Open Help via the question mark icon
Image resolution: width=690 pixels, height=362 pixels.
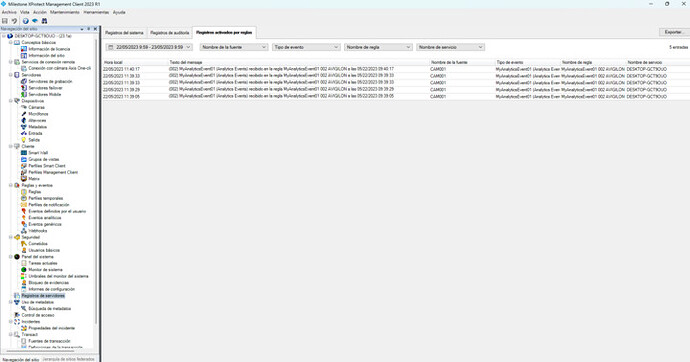[x=26, y=21]
